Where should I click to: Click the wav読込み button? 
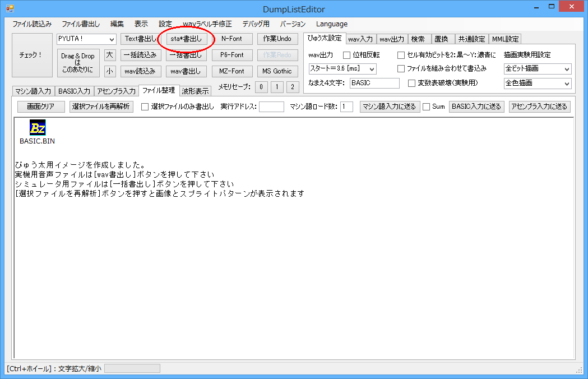tap(141, 71)
